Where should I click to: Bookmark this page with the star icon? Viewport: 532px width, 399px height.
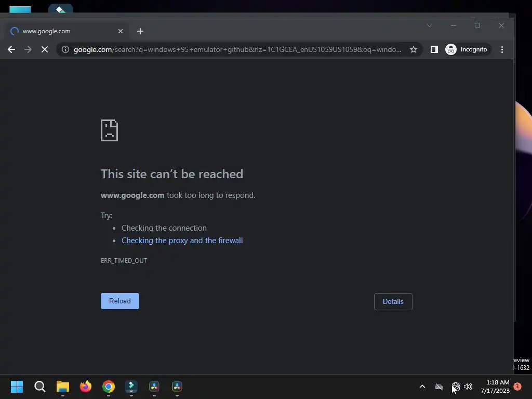[413, 49]
